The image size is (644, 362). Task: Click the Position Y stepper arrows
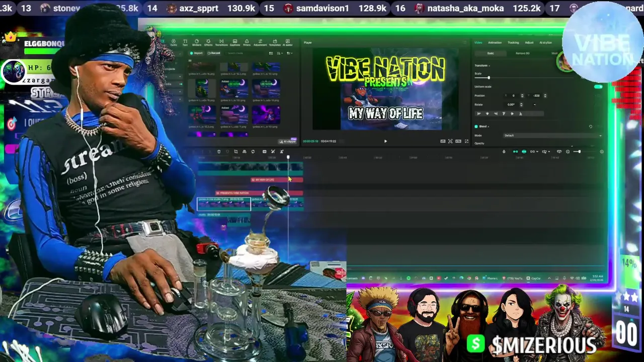[545, 96]
